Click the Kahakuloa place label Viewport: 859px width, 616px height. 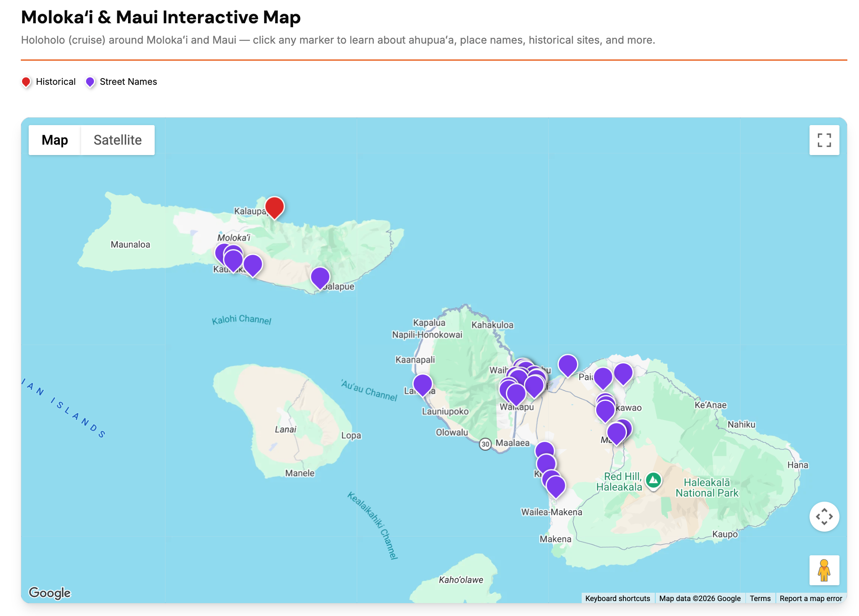pyautogui.click(x=492, y=325)
